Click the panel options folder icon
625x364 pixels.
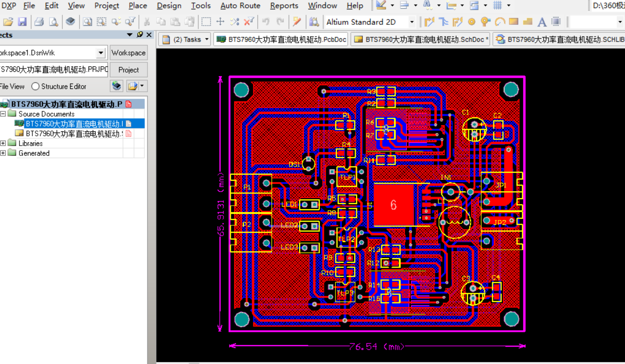(x=133, y=86)
